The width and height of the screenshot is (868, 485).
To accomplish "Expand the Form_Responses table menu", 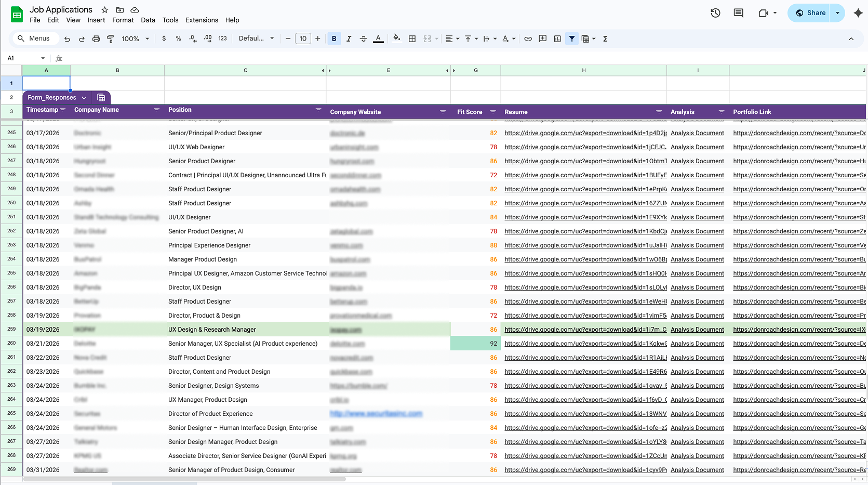I will [x=84, y=98].
